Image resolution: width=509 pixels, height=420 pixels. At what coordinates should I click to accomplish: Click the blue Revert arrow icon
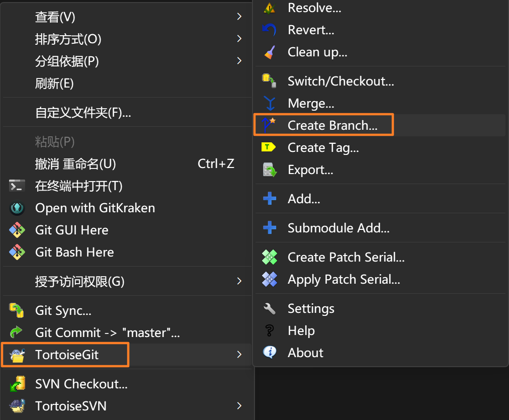tap(270, 30)
